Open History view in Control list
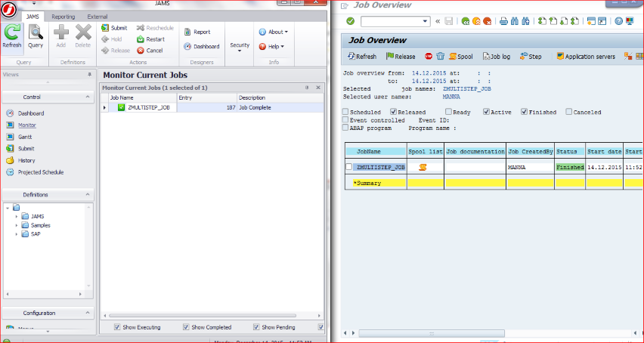This screenshot has height=343, width=644. point(26,160)
